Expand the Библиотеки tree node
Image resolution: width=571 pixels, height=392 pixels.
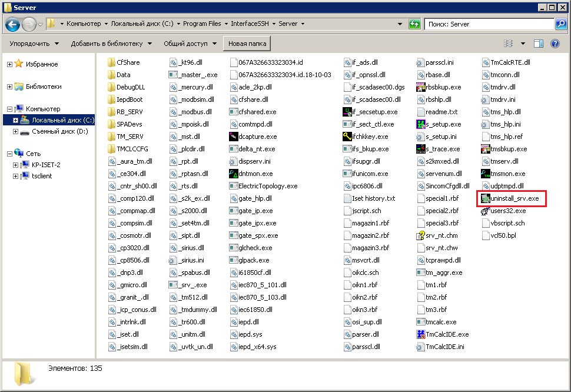[x=9, y=87]
